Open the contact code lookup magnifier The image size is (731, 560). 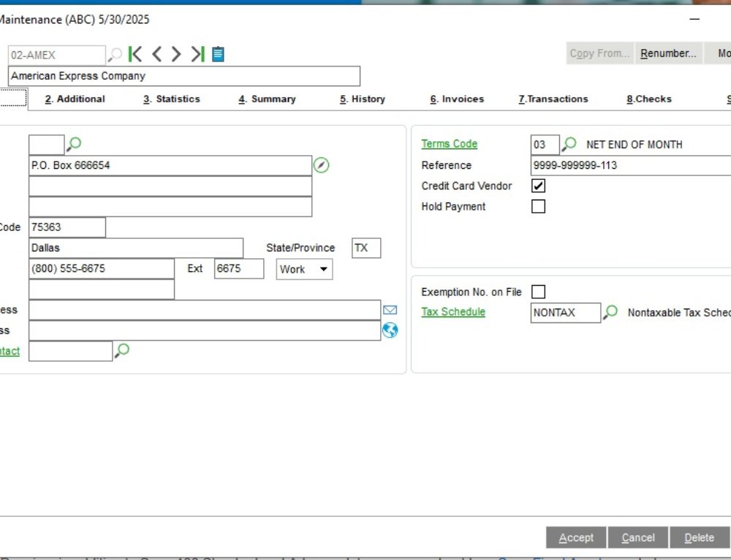pos(121,351)
